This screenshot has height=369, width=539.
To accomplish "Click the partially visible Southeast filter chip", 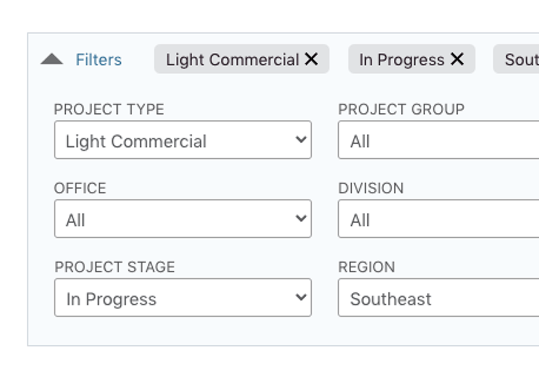I will click(x=516, y=59).
